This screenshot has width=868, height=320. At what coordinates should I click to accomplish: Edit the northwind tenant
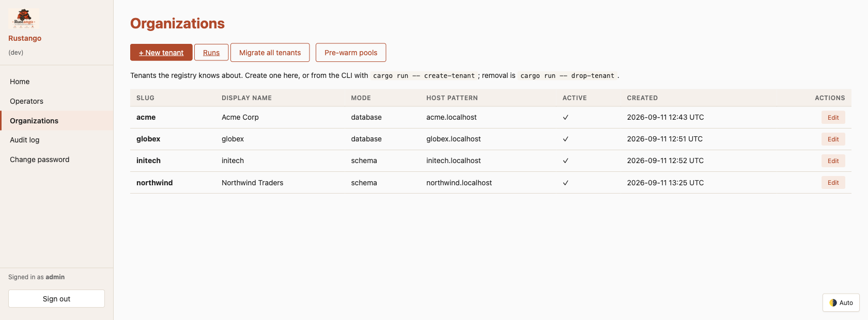tap(833, 183)
